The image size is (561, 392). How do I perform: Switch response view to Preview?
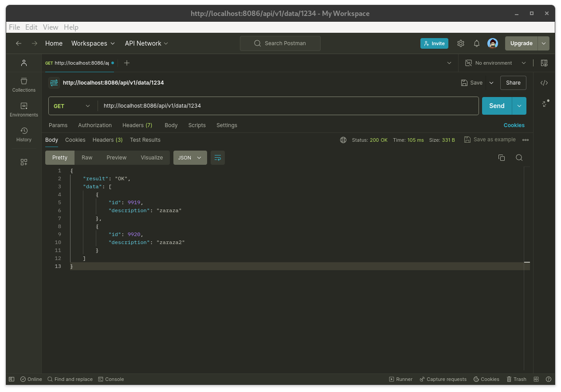[x=116, y=158]
